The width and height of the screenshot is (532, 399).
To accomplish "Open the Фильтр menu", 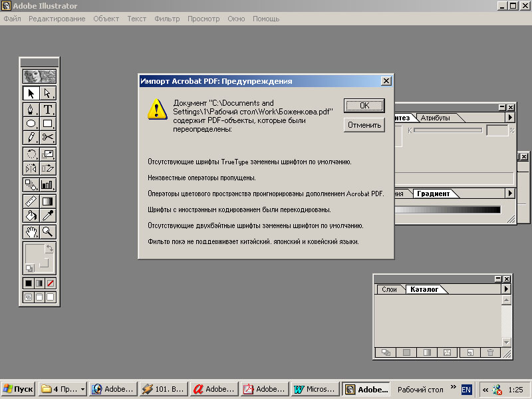I will 167,19.
